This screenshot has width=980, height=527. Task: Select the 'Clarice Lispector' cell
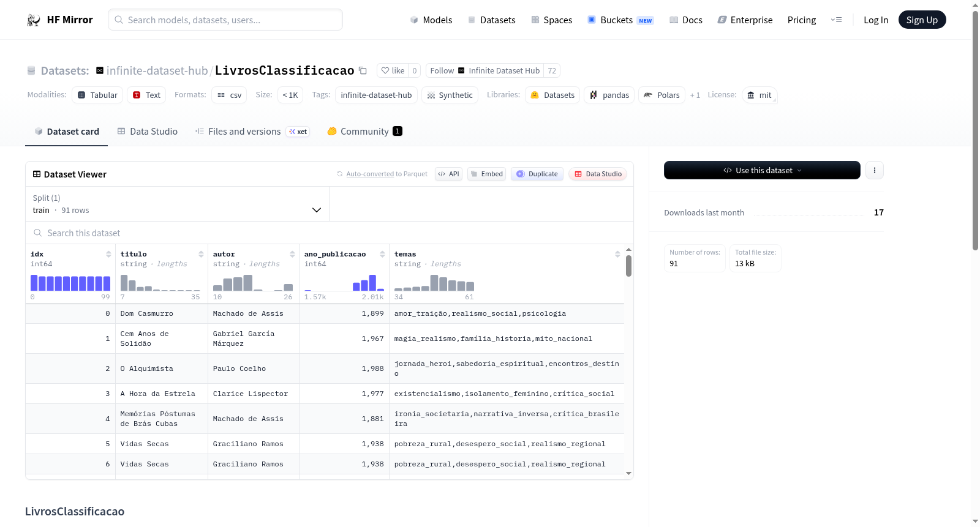254,394
